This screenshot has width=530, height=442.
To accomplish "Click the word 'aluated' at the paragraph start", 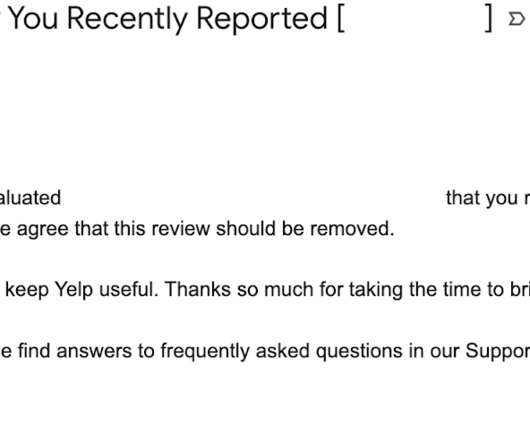I will [30, 198].
